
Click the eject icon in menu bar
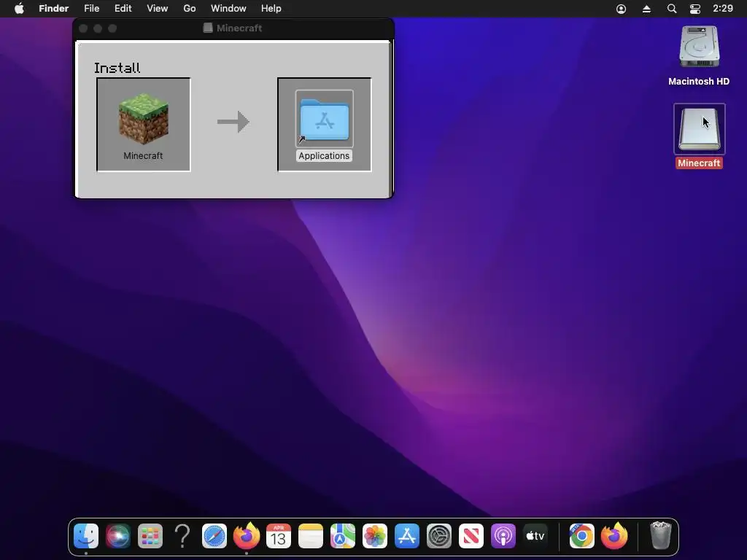point(646,9)
